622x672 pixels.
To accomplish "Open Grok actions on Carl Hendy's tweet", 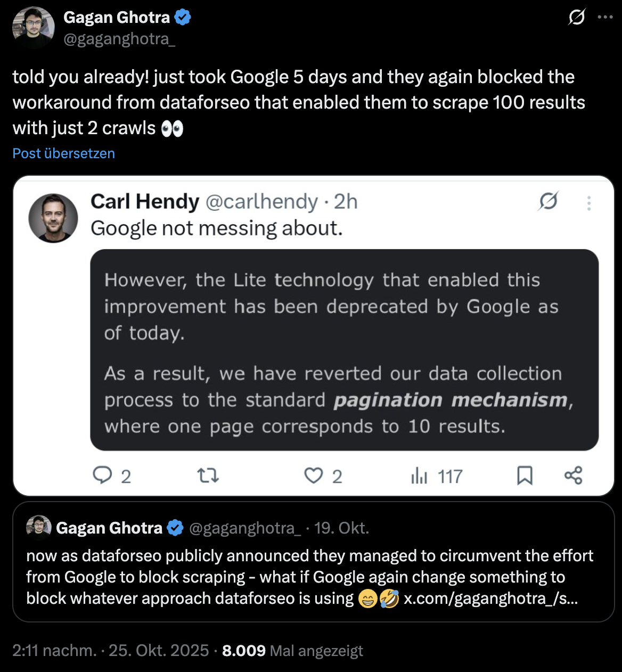I will coord(549,201).
